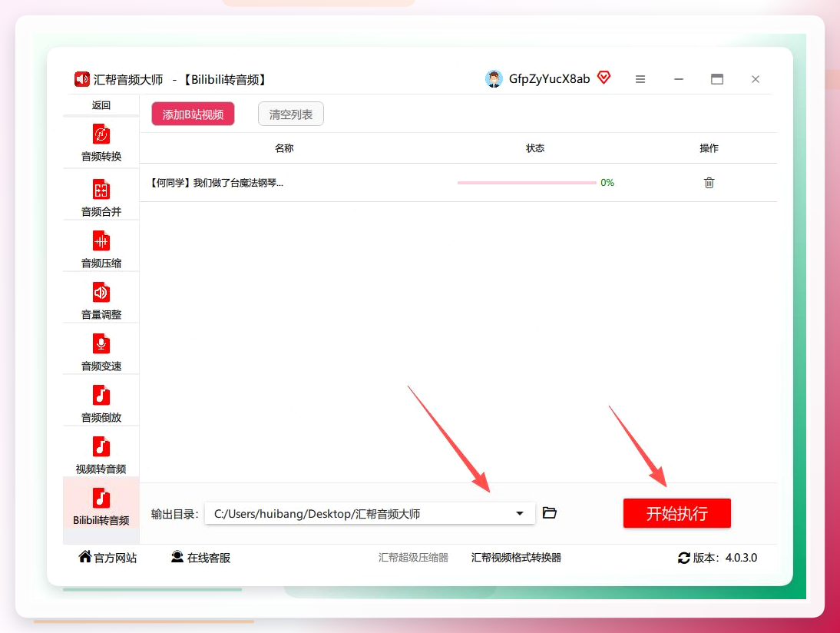The height and width of the screenshot is (633, 840).
Task: Select the 【何同学】我们做了台魔法钢琴 row name
Action: 216,183
